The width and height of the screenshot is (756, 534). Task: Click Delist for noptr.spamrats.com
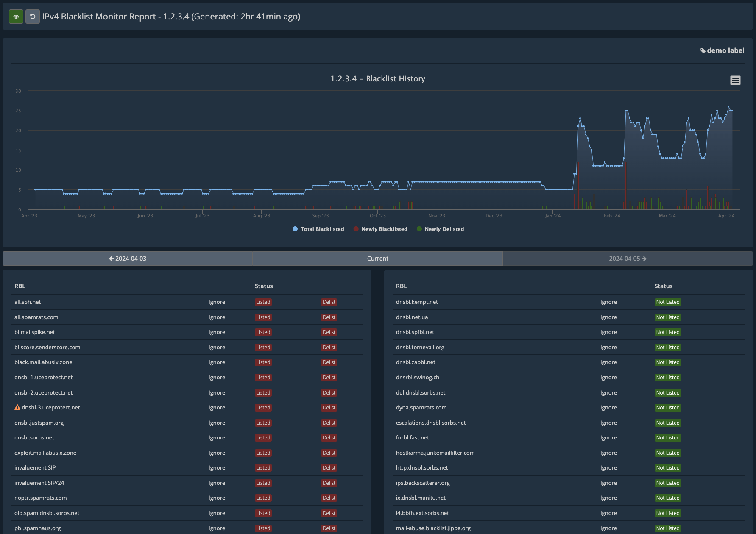(329, 498)
